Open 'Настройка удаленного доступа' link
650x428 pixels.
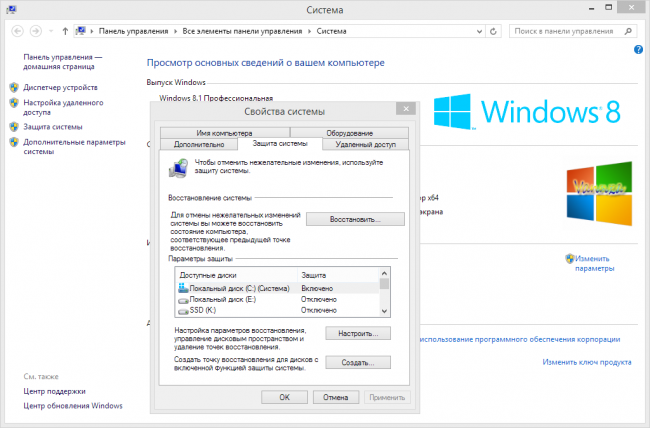(x=63, y=107)
